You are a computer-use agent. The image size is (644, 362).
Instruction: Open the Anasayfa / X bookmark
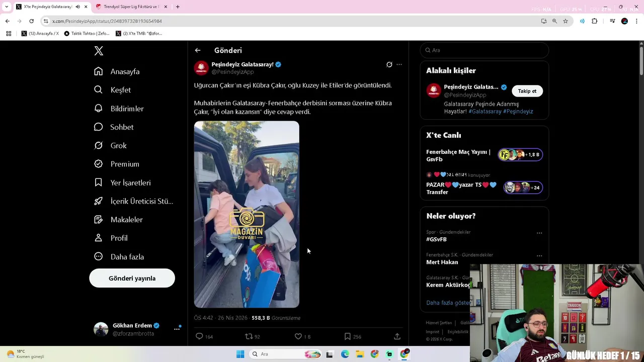[x=40, y=33]
